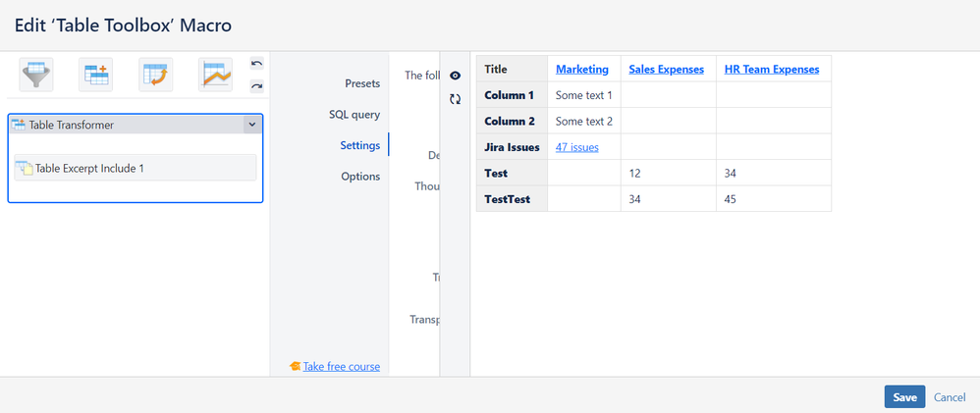Click the Table Transformer icon in the header
Screen dimensions: 980x413
18,125
